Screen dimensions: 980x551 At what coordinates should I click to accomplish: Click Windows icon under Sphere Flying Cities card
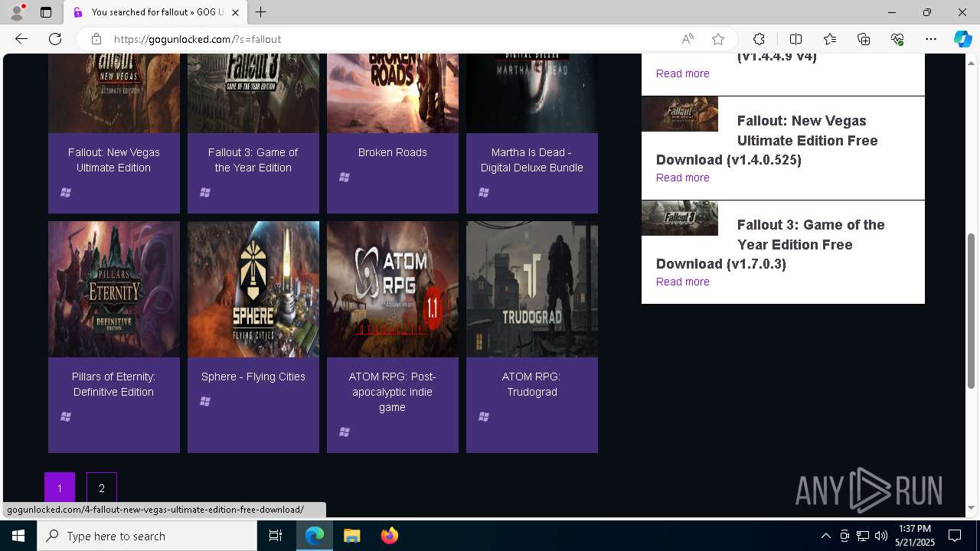[205, 401]
